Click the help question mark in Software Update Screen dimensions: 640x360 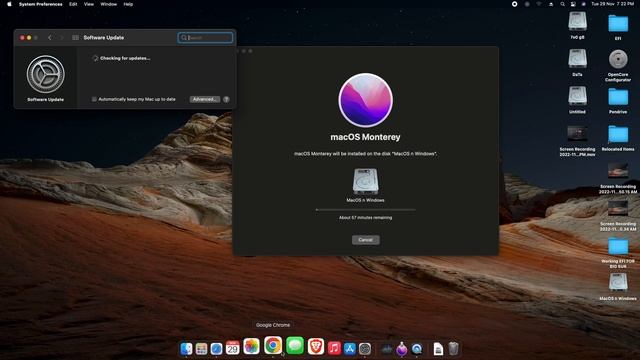(226, 99)
